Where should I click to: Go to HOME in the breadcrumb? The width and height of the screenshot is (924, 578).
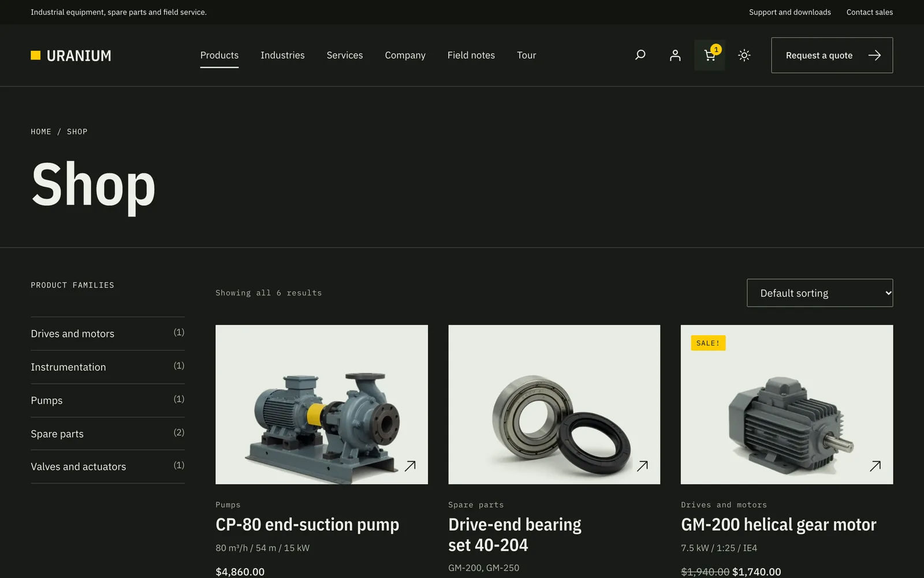(x=41, y=132)
